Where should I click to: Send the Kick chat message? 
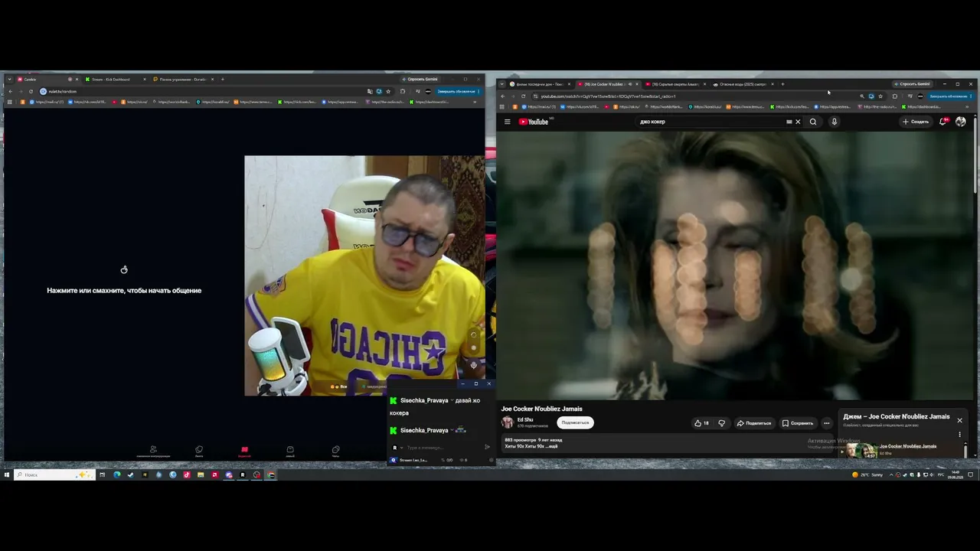[x=487, y=447]
